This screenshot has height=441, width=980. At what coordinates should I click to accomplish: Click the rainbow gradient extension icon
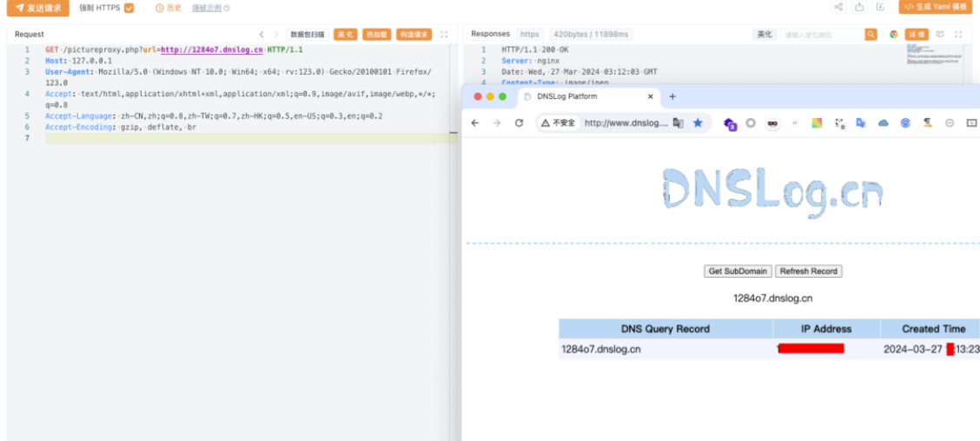tap(817, 123)
